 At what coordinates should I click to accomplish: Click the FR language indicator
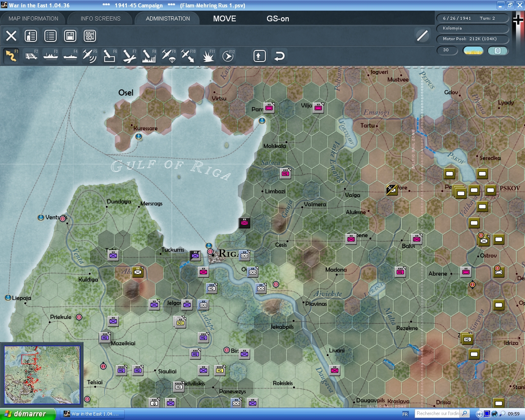[x=405, y=414]
